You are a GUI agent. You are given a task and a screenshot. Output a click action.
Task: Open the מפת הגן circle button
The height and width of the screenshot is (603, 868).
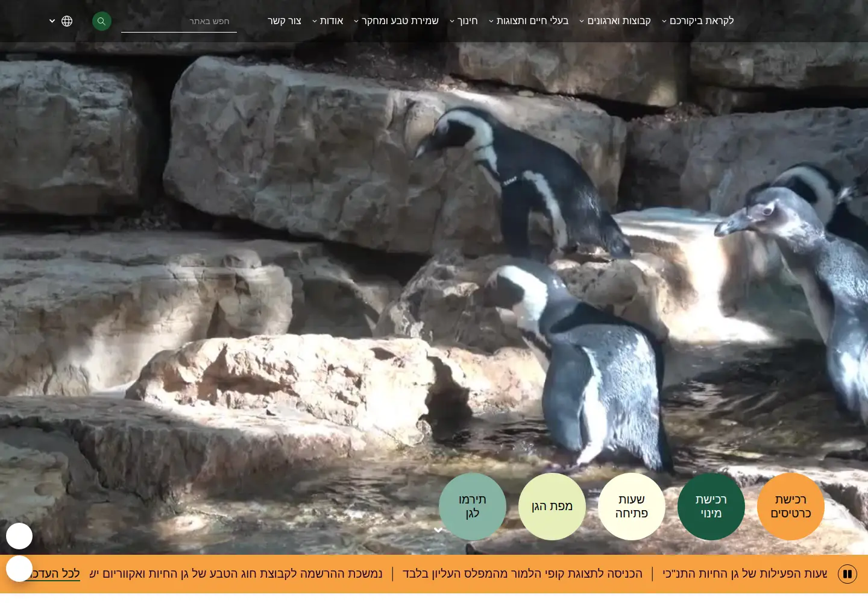coord(552,507)
